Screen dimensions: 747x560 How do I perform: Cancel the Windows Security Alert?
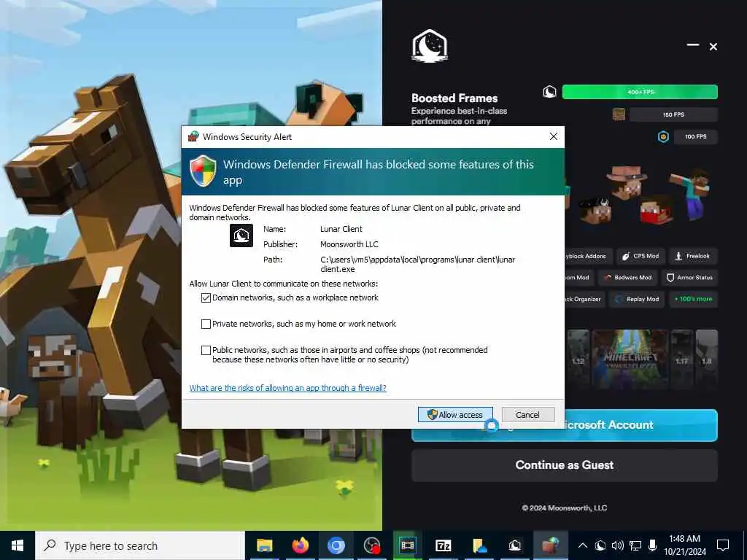point(528,415)
